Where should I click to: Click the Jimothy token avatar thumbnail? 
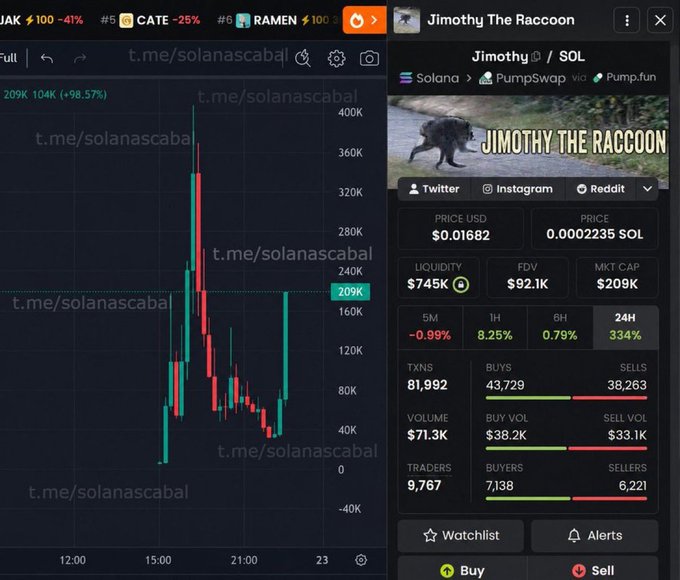point(406,20)
